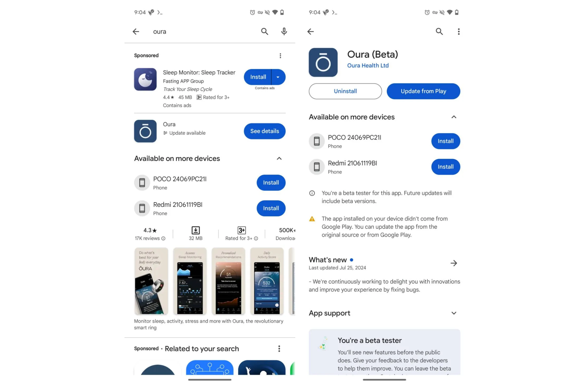Click Update from Play button
The width and height of the screenshot is (588, 383).
coord(423,91)
